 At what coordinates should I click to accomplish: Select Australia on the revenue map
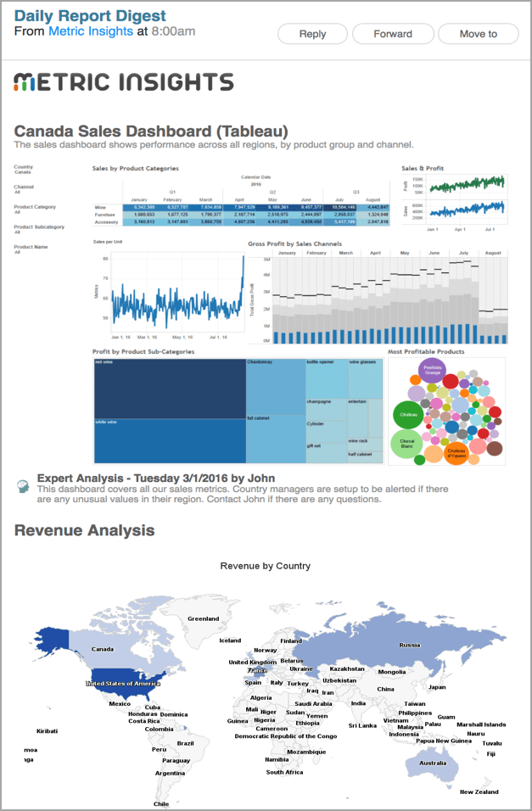click(x=433, y=763)
